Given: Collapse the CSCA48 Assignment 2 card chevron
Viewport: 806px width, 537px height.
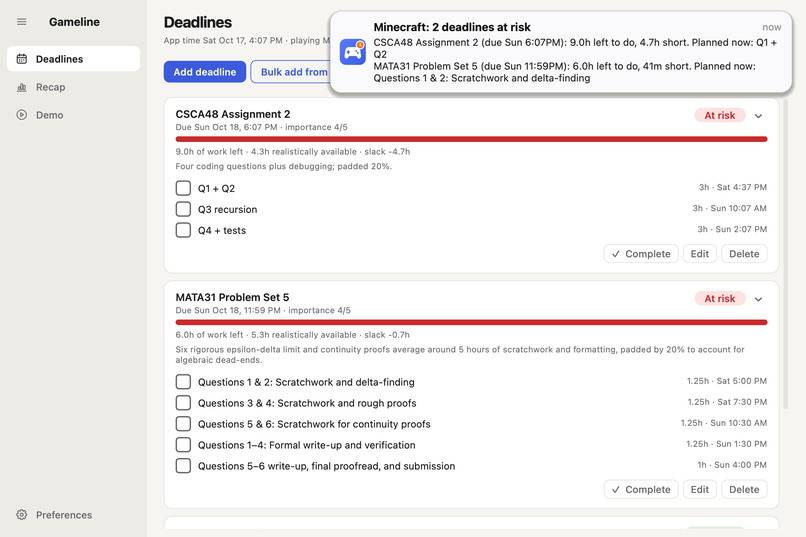Looking at the screenshot, I should tap(758, 116).
